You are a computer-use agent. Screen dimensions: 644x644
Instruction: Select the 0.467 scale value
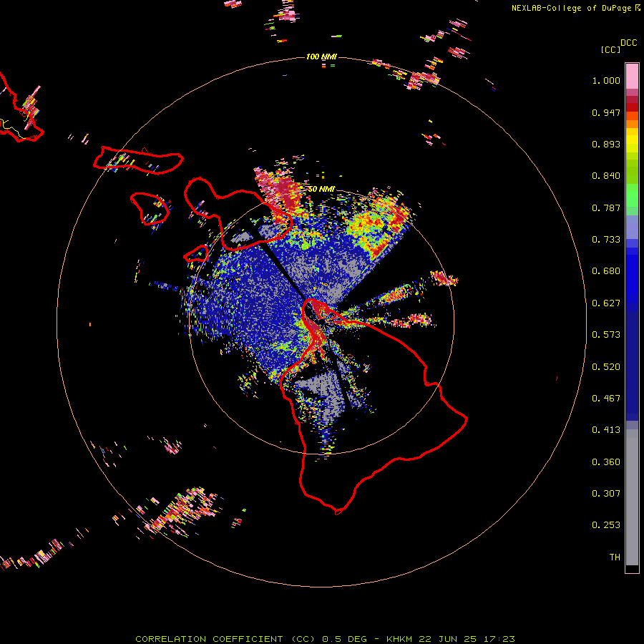pyautogui.click(x=606, y=399)
